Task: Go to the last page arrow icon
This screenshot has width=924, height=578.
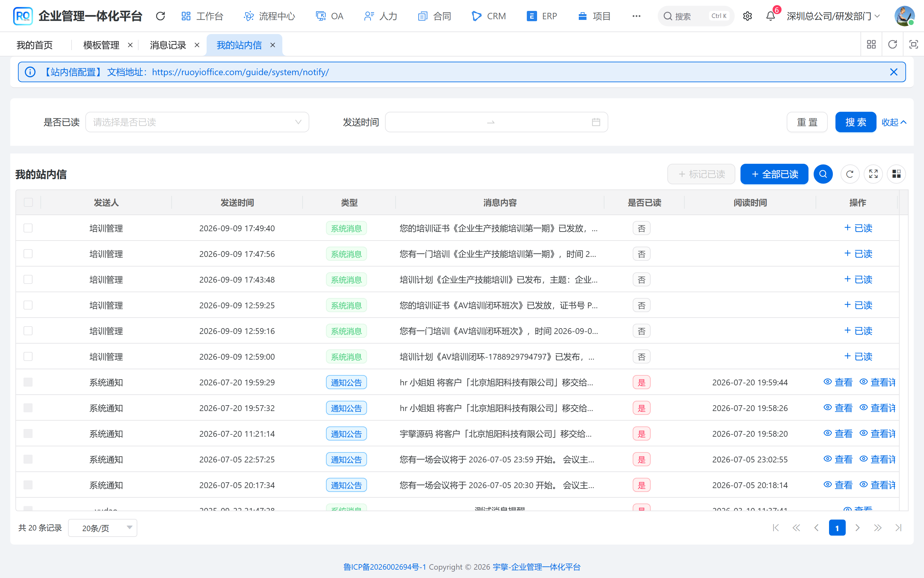Action: coord(898,528)
